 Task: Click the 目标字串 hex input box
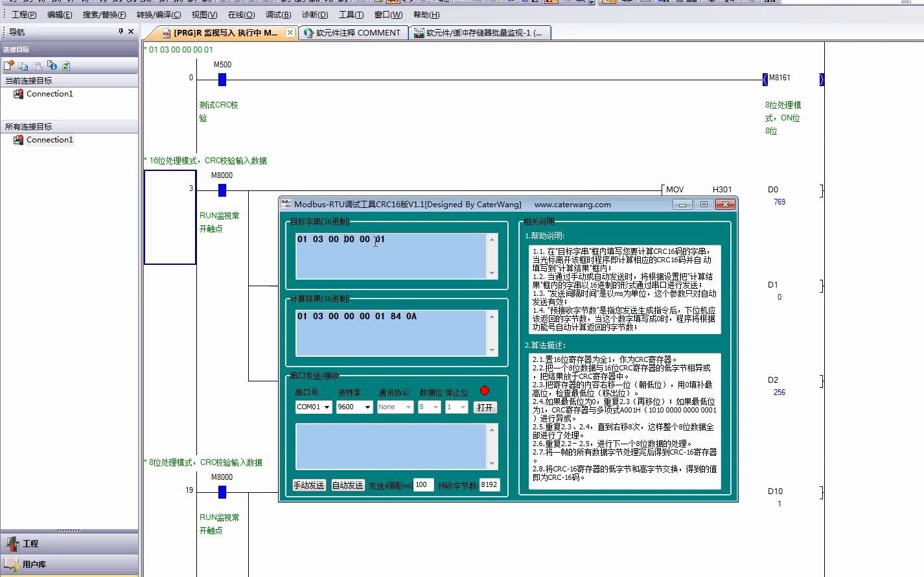coord(391,256)
